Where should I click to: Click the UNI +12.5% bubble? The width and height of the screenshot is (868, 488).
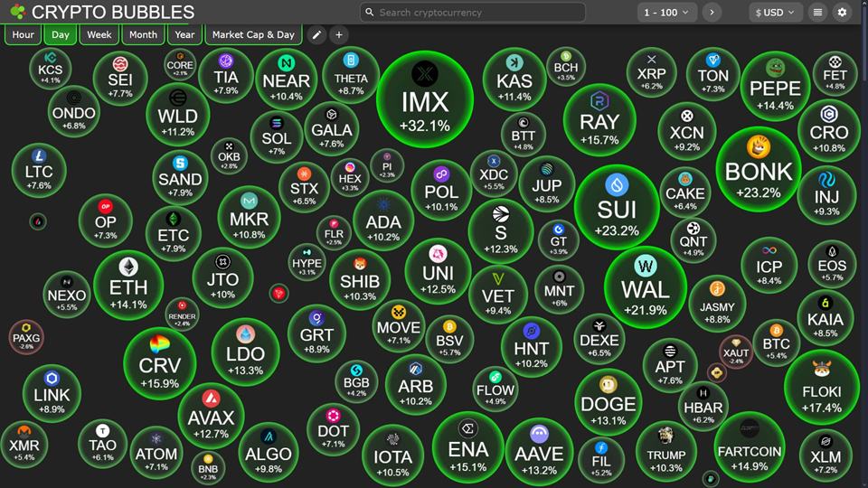(438, 271)
